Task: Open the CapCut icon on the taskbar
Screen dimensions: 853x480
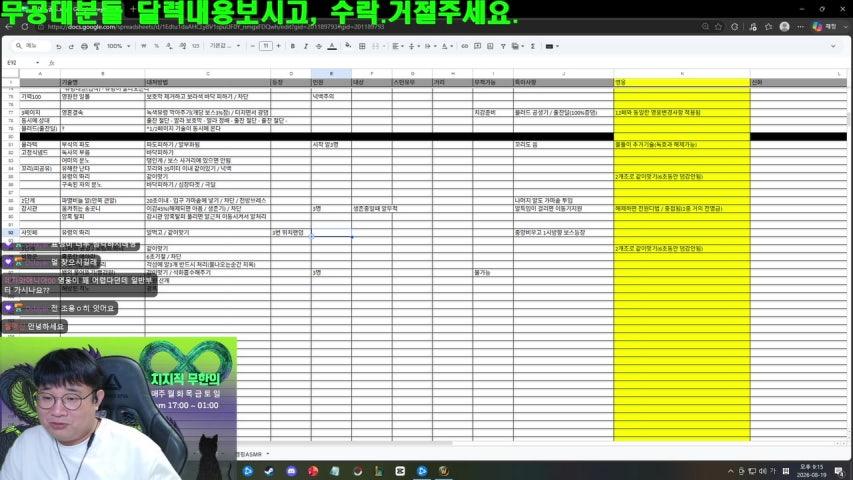Action: tap(400, 471)
